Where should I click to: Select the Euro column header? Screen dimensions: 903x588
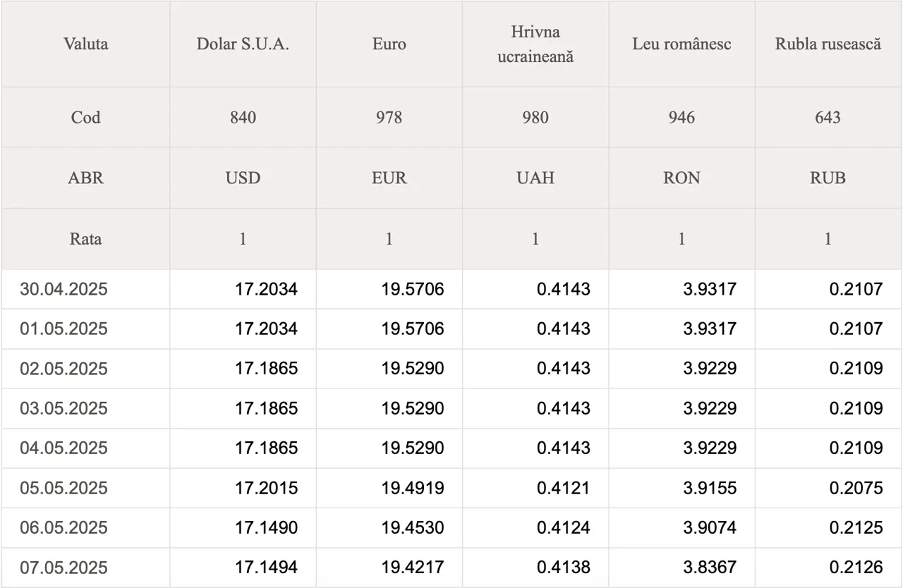389,44
